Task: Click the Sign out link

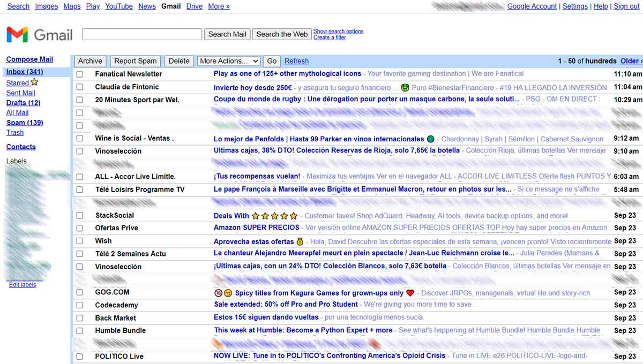Action: [626, 6]
